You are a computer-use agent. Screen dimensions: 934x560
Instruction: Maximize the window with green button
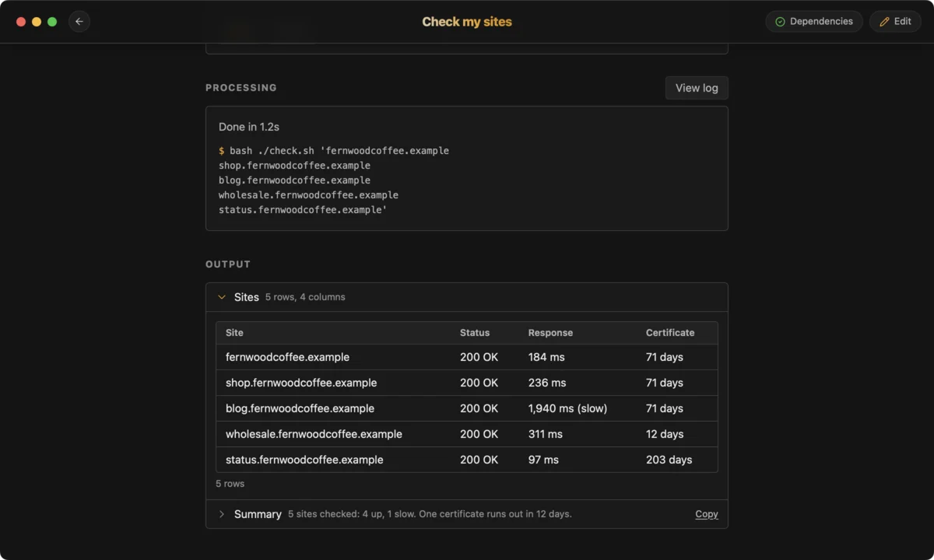tap(52, 22)
